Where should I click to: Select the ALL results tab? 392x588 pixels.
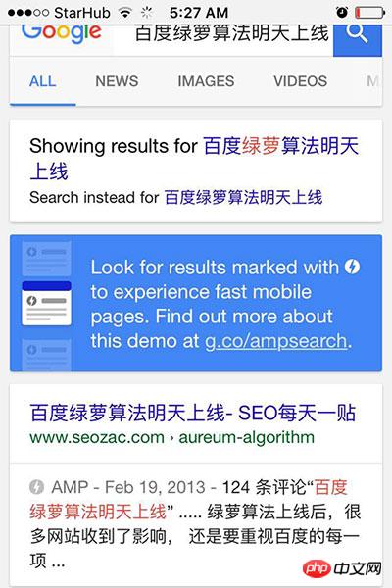click(43, 81)
